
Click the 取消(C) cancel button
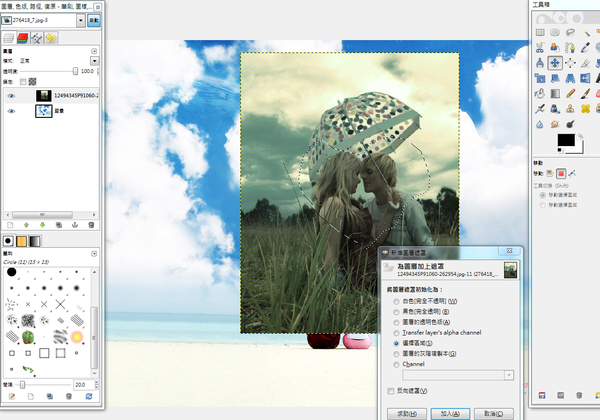click(x=494, y=414)
